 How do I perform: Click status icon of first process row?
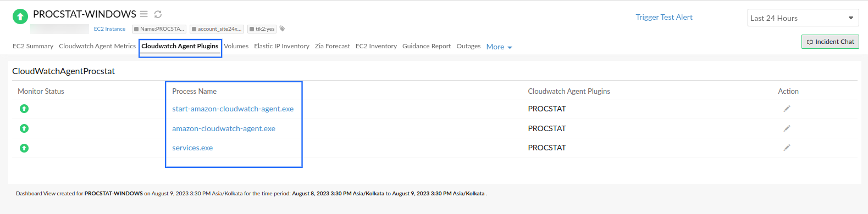click(x=24, y=109)
